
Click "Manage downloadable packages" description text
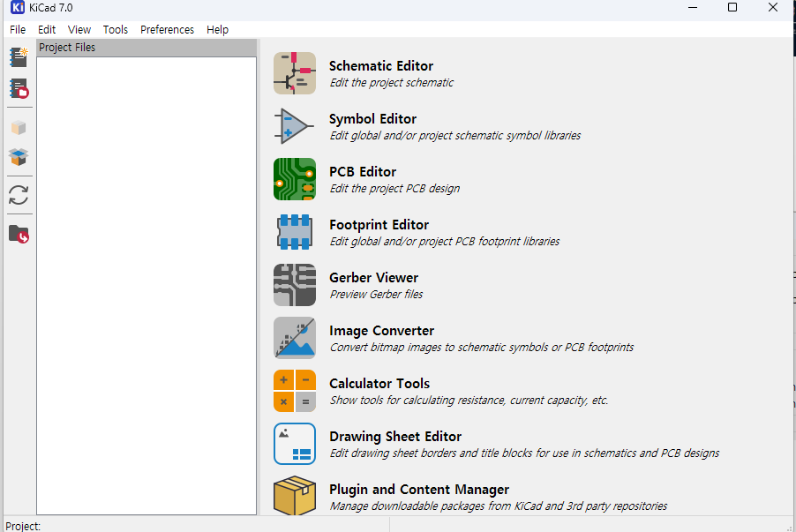[498, 506]
